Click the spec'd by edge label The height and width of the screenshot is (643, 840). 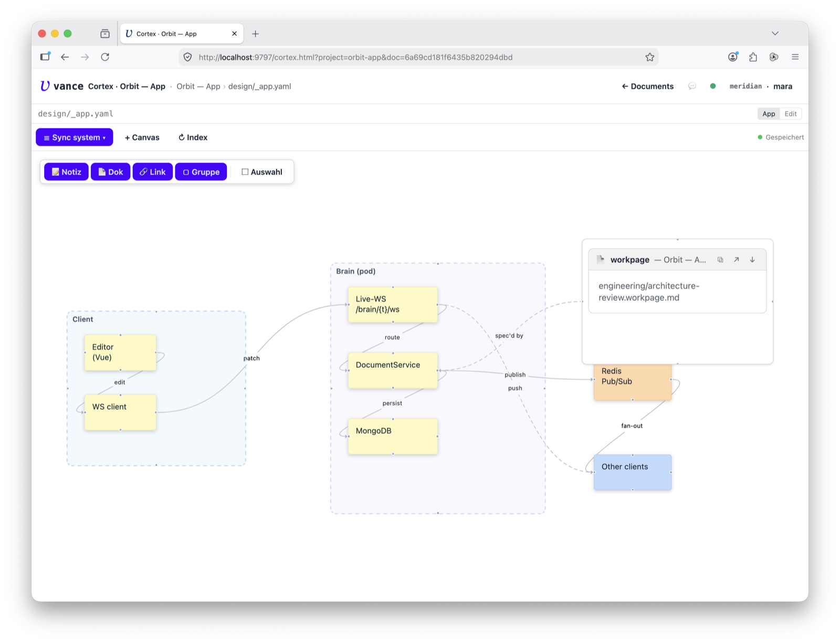click(509, 336)
